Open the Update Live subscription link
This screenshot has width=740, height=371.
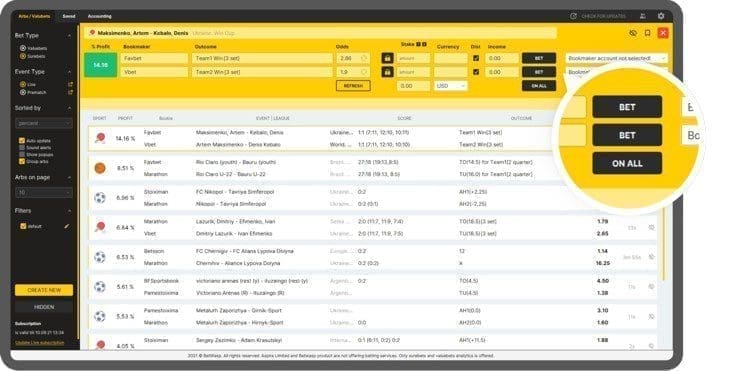click(40, 343)
